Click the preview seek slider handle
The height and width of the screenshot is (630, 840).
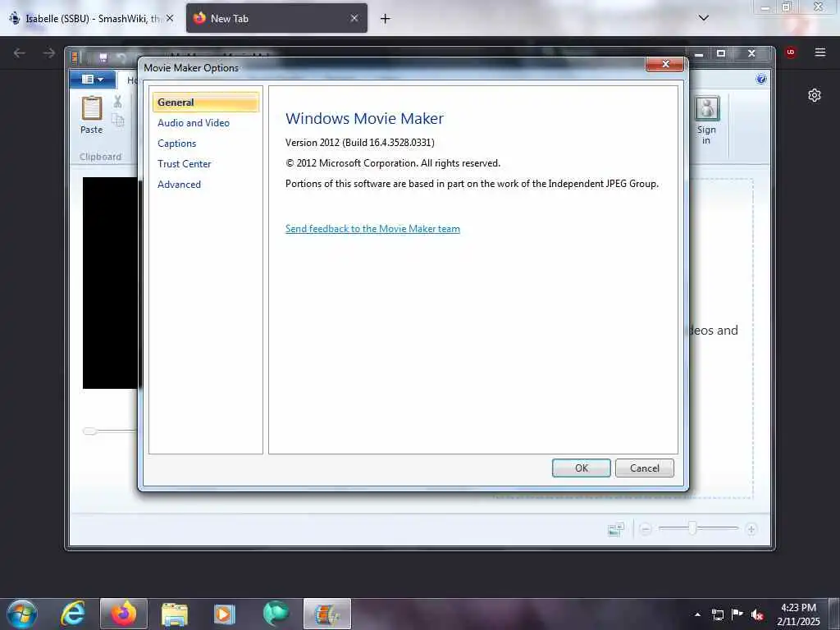[90, 431]
